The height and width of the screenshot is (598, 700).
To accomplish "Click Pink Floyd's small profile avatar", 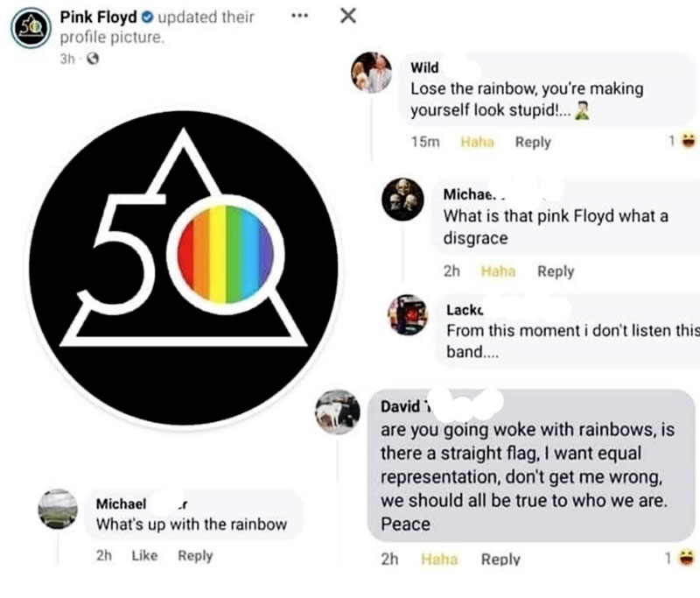I will coord(30,27).
